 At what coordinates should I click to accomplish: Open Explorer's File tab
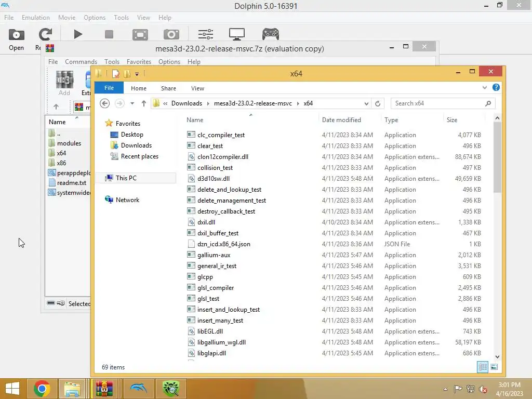click(x=109, y=88)
